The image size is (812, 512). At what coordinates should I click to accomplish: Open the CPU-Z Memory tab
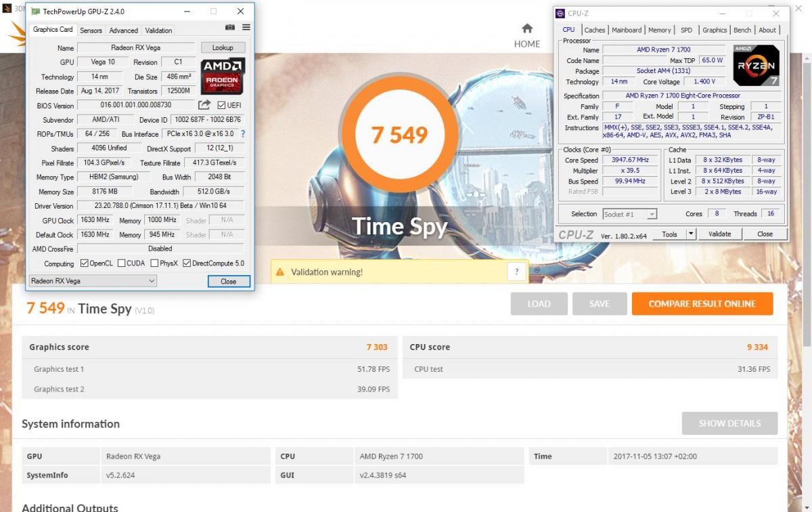tap(660, 30)
